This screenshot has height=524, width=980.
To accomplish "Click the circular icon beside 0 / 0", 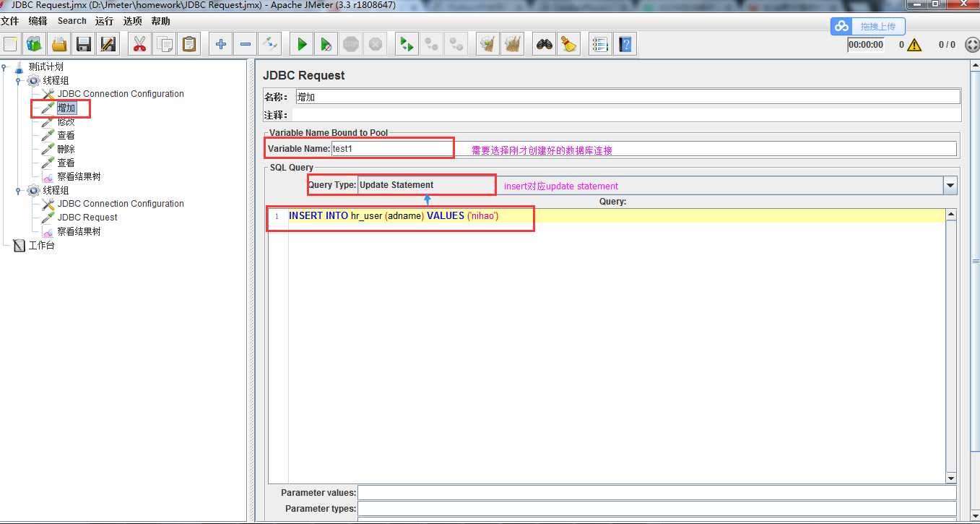I will pyautogui.click(x=971, y=45).
